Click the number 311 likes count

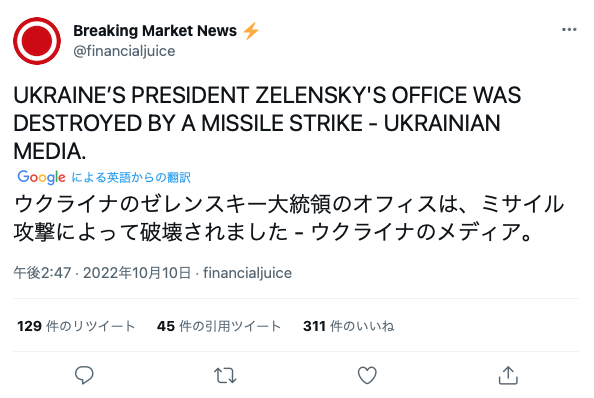[314, 326]
